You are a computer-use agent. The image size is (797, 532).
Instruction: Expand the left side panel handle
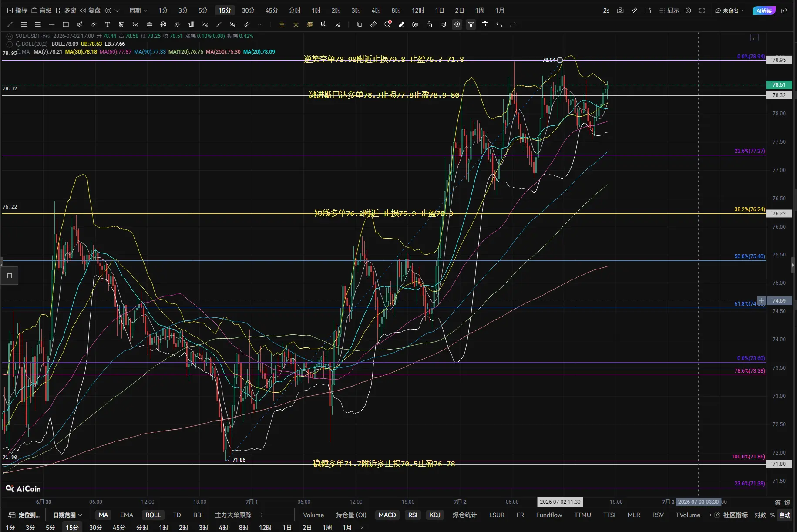tap(1, 264)
